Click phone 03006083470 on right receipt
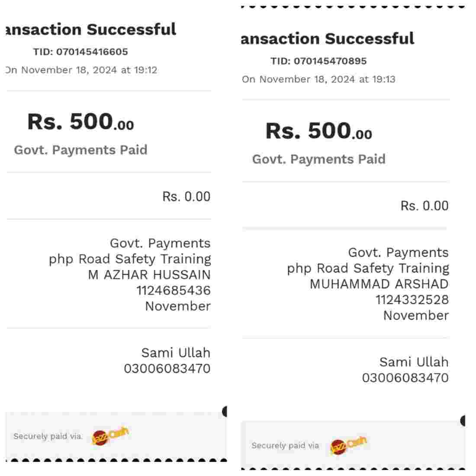Image resolution: width=476 pixels, height=476 pixels. point(405,378)
